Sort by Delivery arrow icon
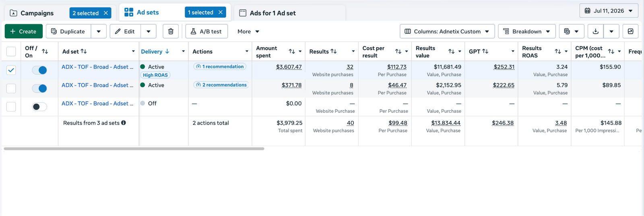The height and width of the screenshot is (216, 644). 167,51
